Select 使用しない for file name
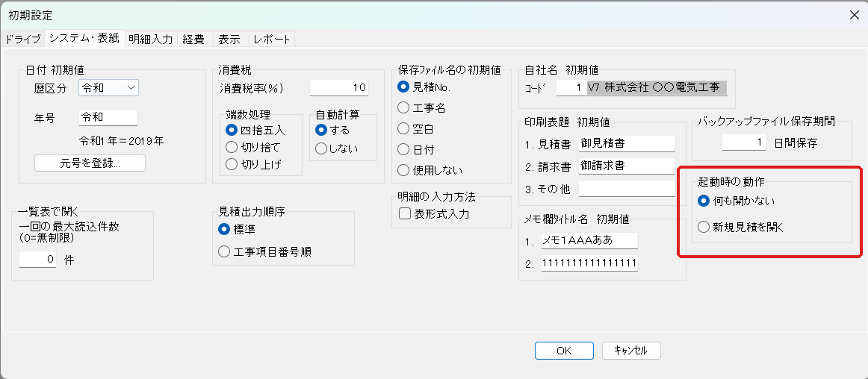The width and height of the screenshot is (868, 379). (x=430, y=170)
